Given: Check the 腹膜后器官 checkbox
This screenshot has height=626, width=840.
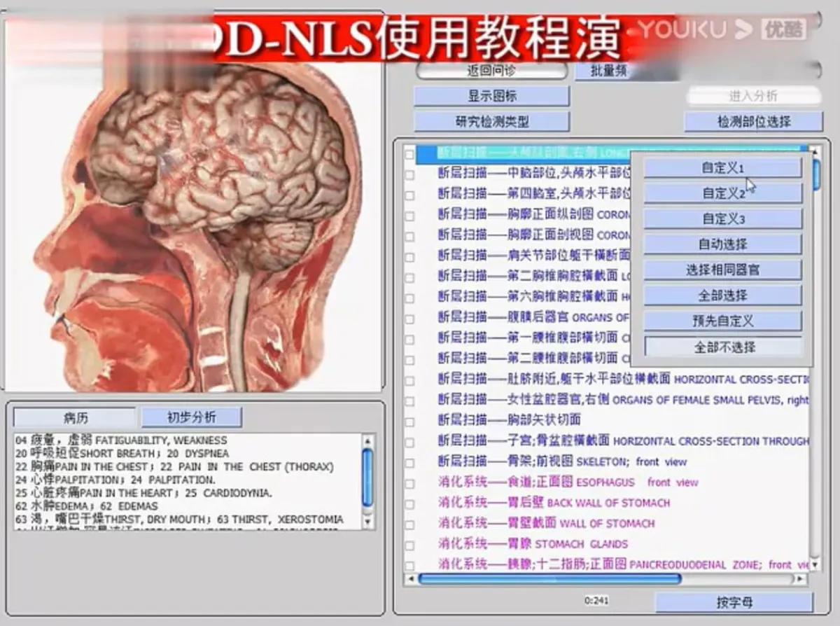Looking at the screenshot, I should (409, 319).
